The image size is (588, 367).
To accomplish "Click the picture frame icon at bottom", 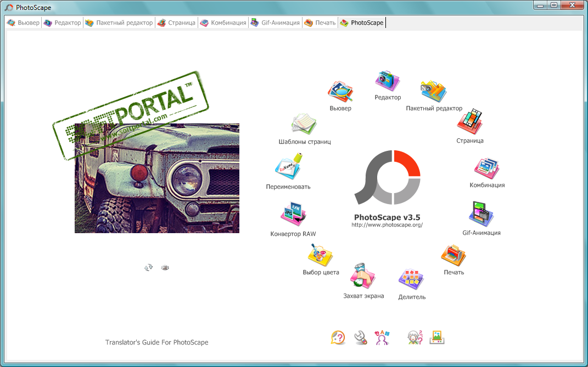I will point(437,337).
